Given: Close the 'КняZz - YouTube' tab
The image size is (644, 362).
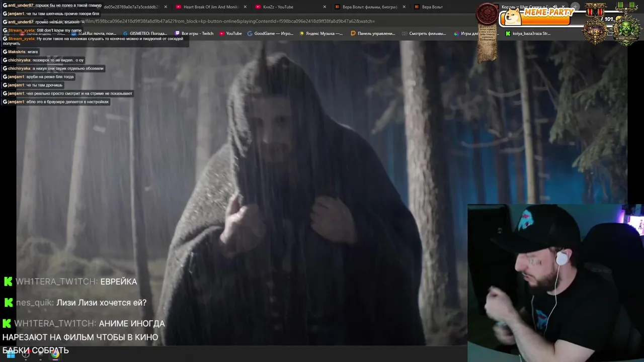Looking at the screenshot, I should pos(325,7).
